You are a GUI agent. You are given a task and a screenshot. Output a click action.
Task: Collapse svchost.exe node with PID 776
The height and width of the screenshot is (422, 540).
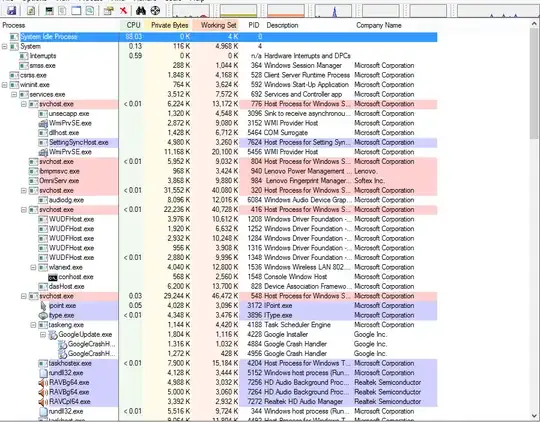click(x=24, y=104)
